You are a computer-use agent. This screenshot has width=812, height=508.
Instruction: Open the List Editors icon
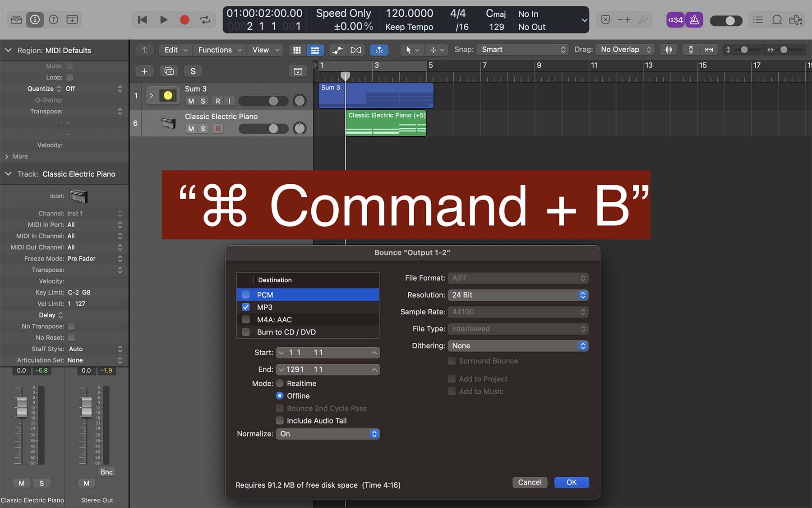pos(758,20)
